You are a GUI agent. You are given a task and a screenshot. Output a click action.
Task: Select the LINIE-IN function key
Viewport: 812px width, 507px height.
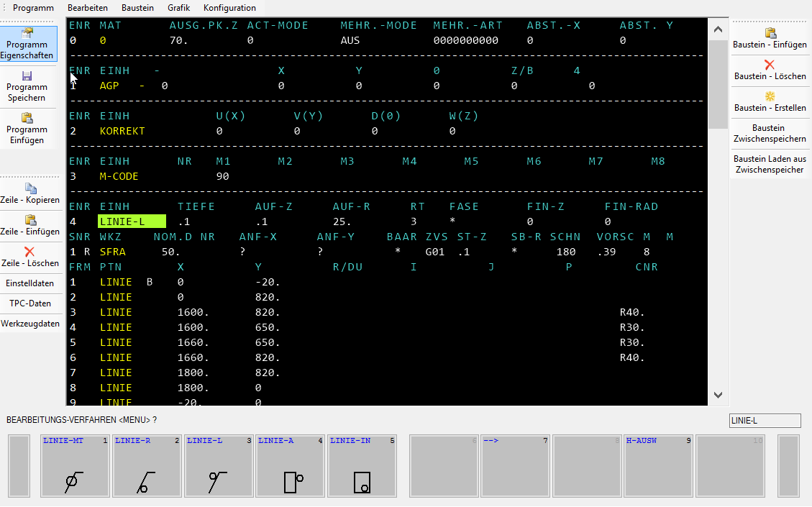pyautogui.click(x=362, y=466)
